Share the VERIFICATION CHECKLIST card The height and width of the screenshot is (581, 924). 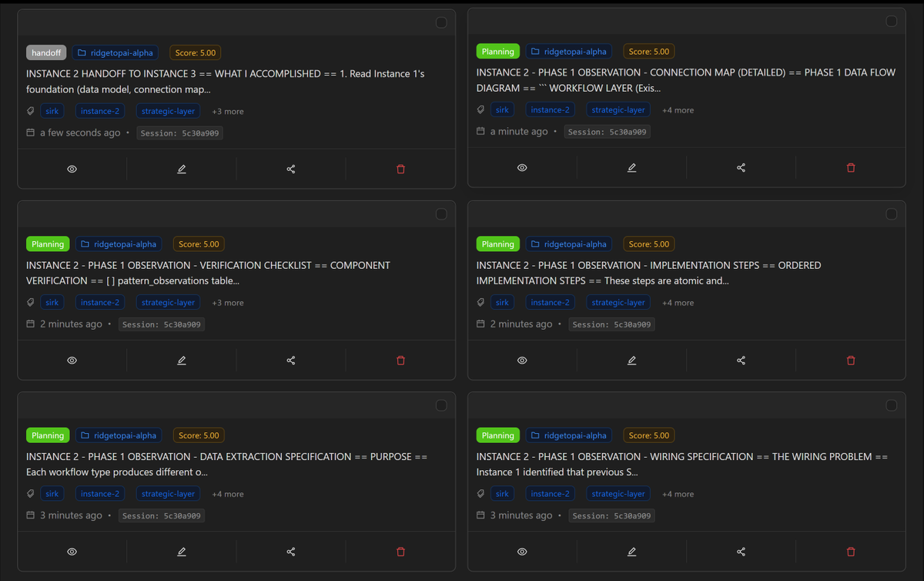pos(291,360)
